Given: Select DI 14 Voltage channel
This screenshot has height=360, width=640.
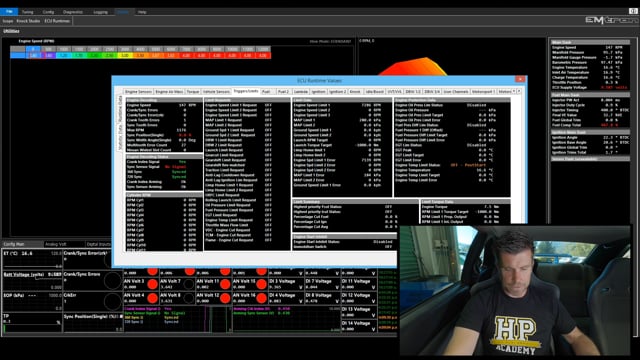Looking at the screenshot, I should tap(359, 326).
